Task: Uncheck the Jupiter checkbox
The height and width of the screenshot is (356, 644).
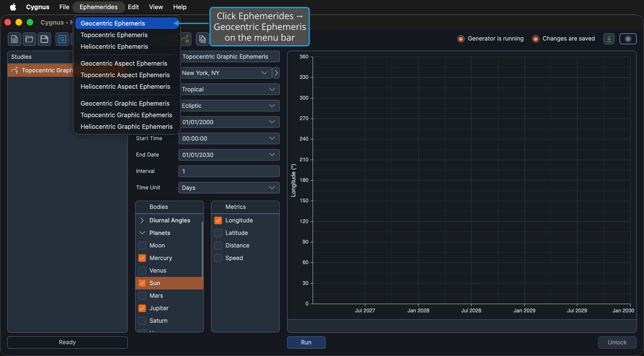Action: 142,308
